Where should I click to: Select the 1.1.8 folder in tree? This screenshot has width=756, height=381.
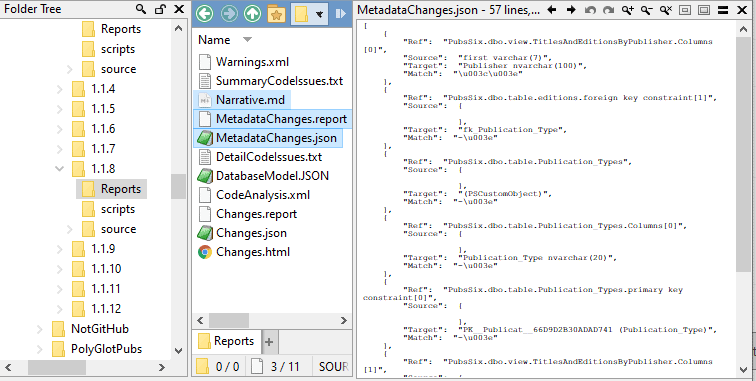coord(94,169)
